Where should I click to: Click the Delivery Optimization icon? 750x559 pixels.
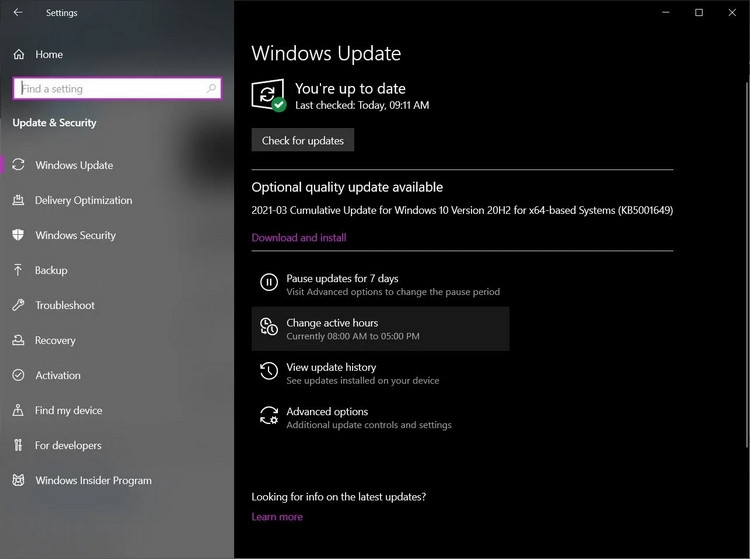(18, 200)
